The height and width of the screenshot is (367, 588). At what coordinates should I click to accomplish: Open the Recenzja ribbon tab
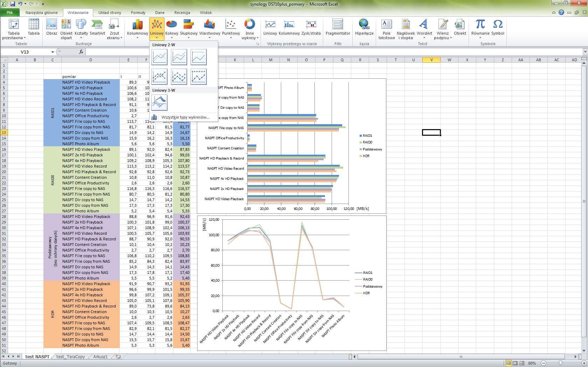(x=182, y=13)
